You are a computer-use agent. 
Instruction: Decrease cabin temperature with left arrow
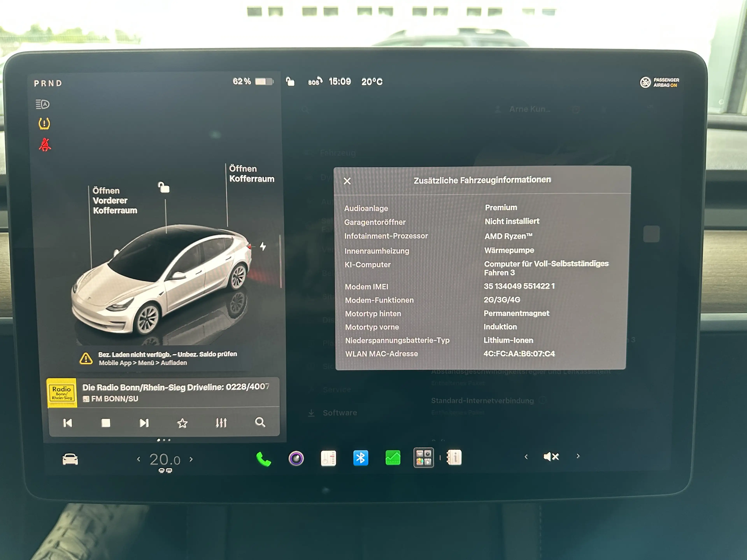pos(139,459)
